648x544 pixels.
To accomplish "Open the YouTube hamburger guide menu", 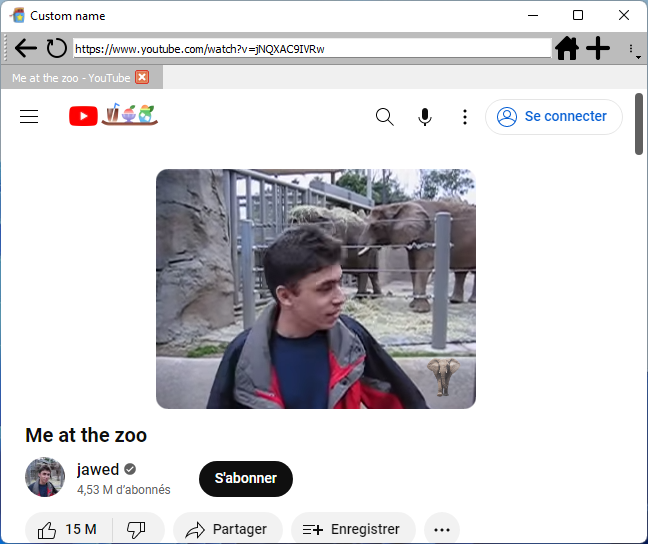I will [x=29, y=117].
